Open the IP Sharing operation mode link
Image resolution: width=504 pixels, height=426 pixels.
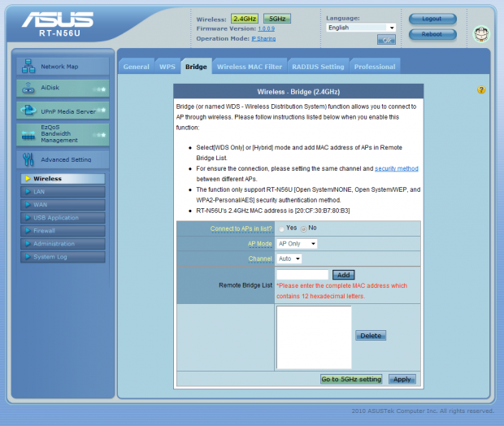(x=263, y=38)
